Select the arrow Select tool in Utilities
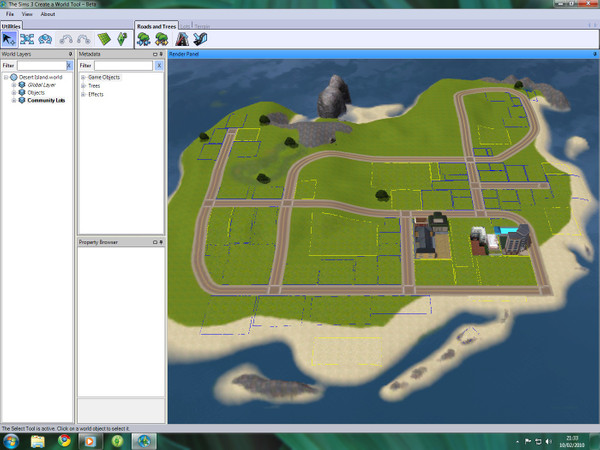 point(11,38)
